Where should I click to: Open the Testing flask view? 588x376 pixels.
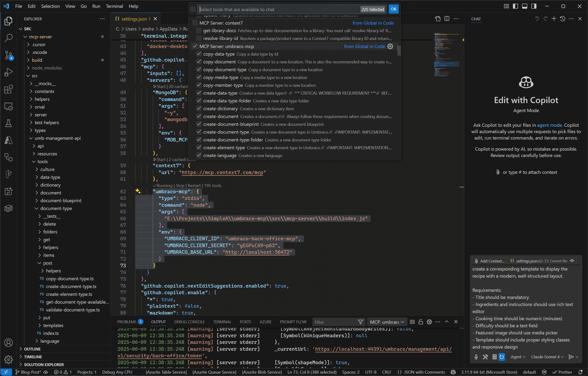(9, 123)
